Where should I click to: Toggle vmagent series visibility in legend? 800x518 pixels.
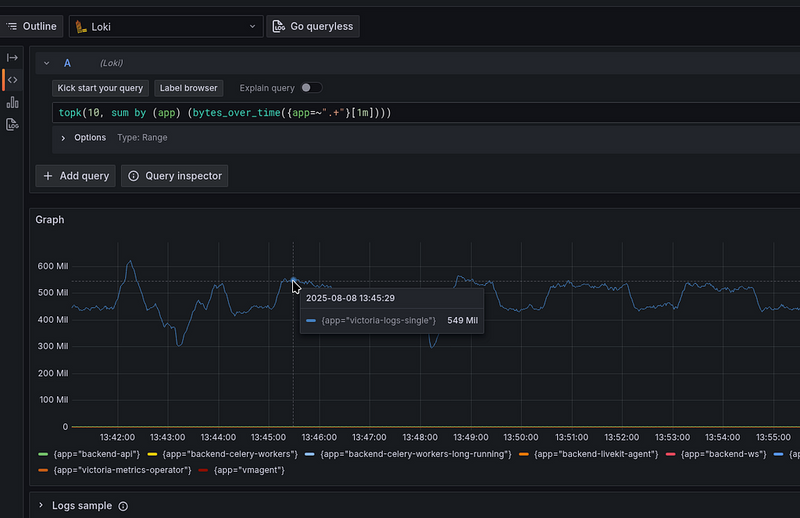pyautogui.click(x=249, y=470)
